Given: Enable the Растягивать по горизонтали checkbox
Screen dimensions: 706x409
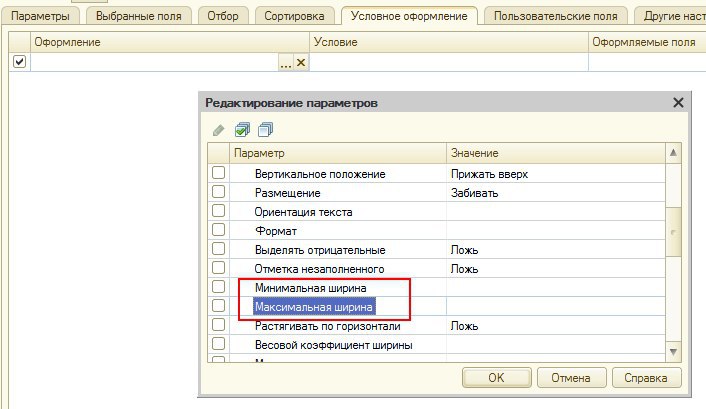Looking at the screenshot, I should tap(218, 324).
